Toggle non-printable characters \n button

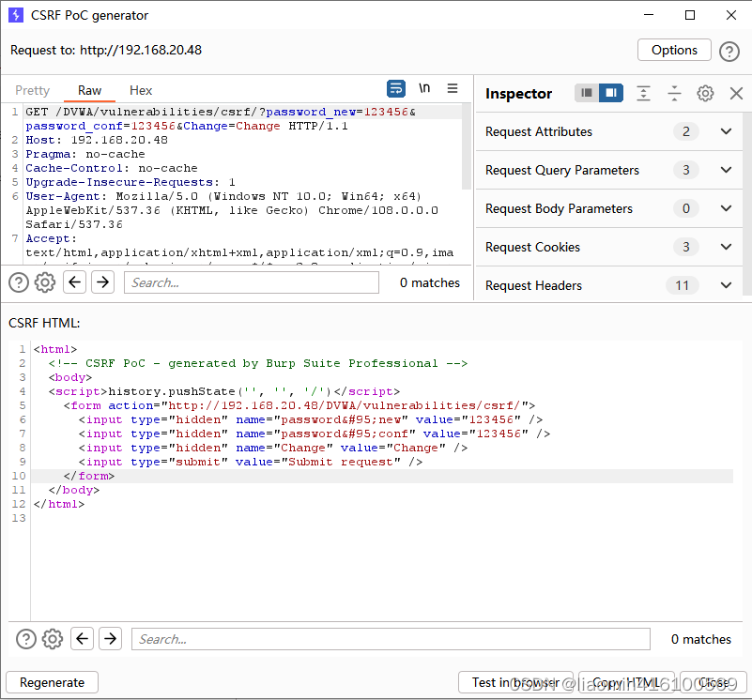tap(424, 88)
